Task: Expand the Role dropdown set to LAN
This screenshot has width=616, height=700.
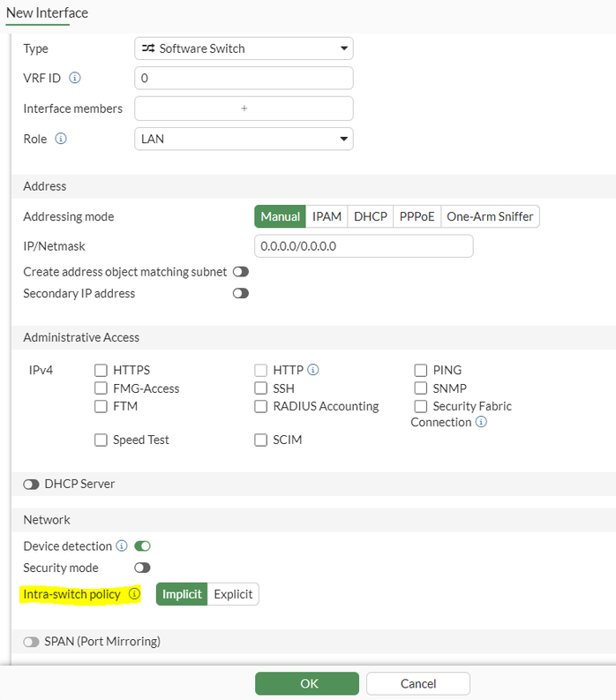Action: (x=244, y=139)
